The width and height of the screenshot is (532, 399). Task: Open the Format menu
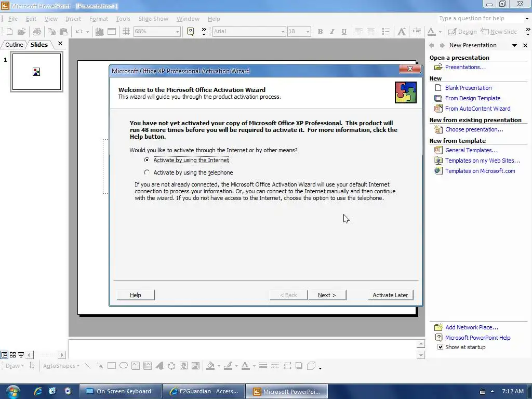98,19
